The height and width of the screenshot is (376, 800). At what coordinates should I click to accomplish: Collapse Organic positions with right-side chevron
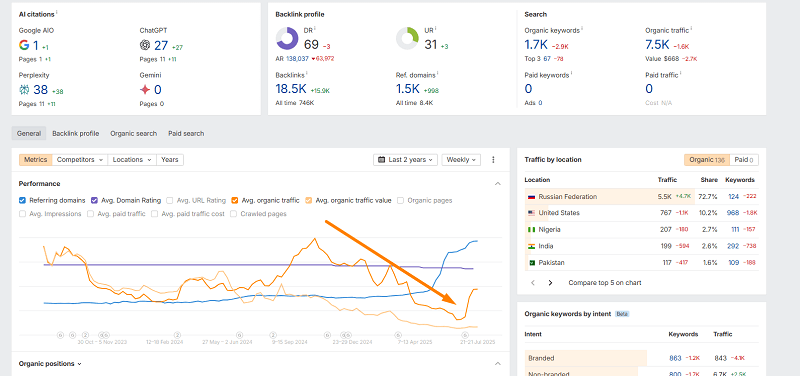(x=498, y=364)
